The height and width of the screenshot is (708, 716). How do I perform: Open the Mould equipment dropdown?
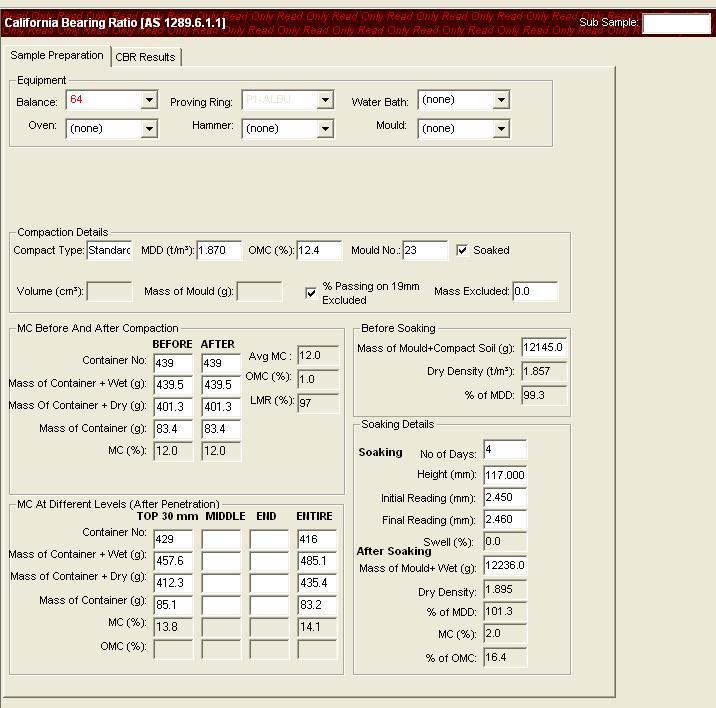coord(501,128)
